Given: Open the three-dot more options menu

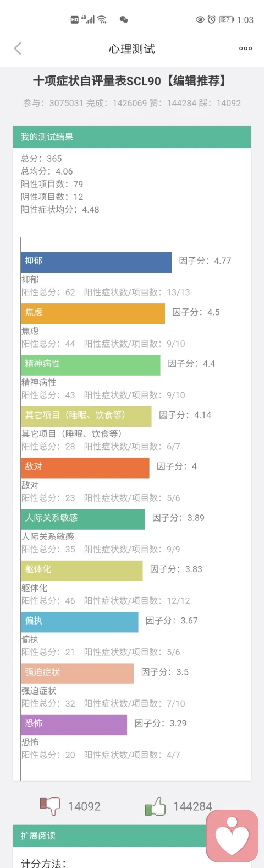Looking at the screenshot, I should pos(245,48).
